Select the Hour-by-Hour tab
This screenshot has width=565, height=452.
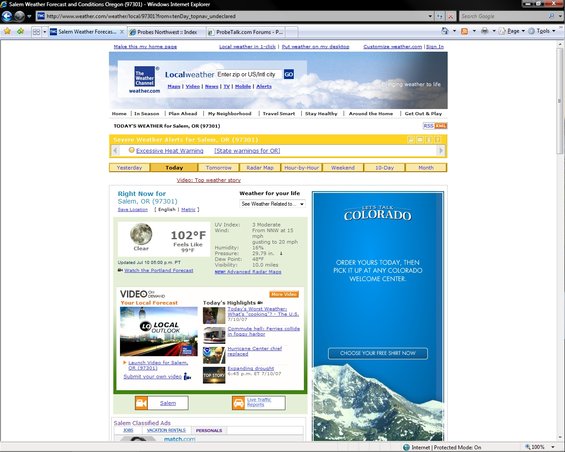pyautogui.click(x=302, y=168)
